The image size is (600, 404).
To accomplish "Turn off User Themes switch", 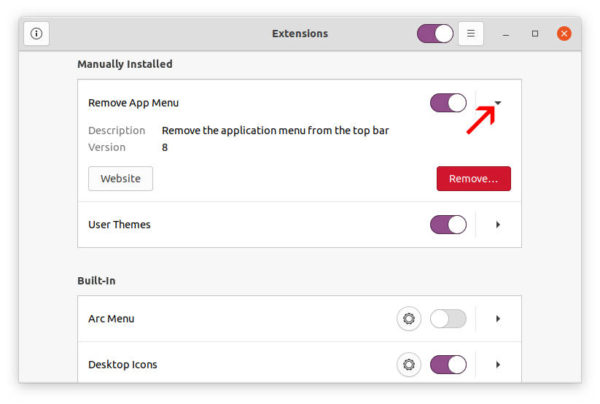I will tap(448, 225).
